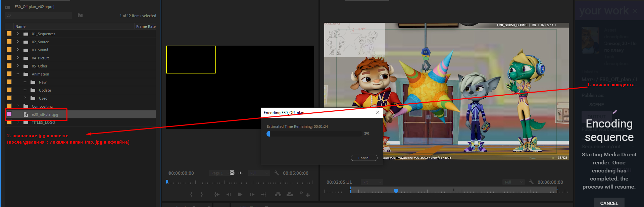Screen dimensions: 644x207
Task: Select the 05_Other bin name
Action: pyautogui.click(x=40, y=66)
